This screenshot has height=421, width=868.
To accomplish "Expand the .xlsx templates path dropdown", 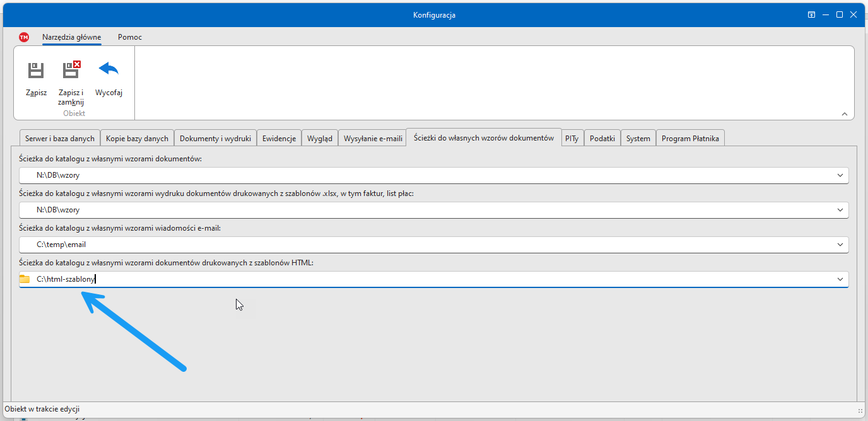I will tap(840, 210).
